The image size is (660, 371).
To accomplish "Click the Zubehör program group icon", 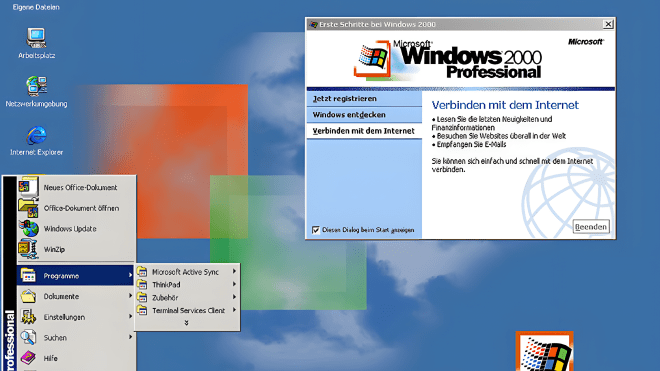I will coord(142,297).
